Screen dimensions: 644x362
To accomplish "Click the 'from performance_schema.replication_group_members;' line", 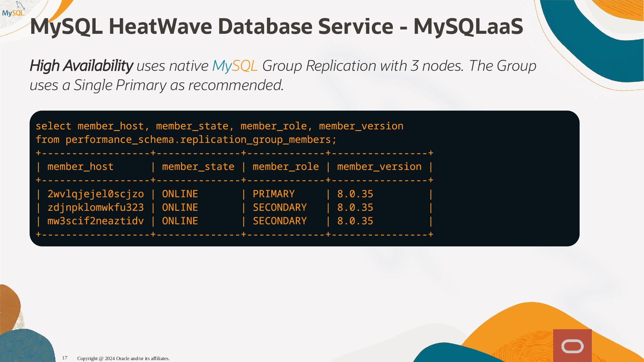I will click(186, 139).
